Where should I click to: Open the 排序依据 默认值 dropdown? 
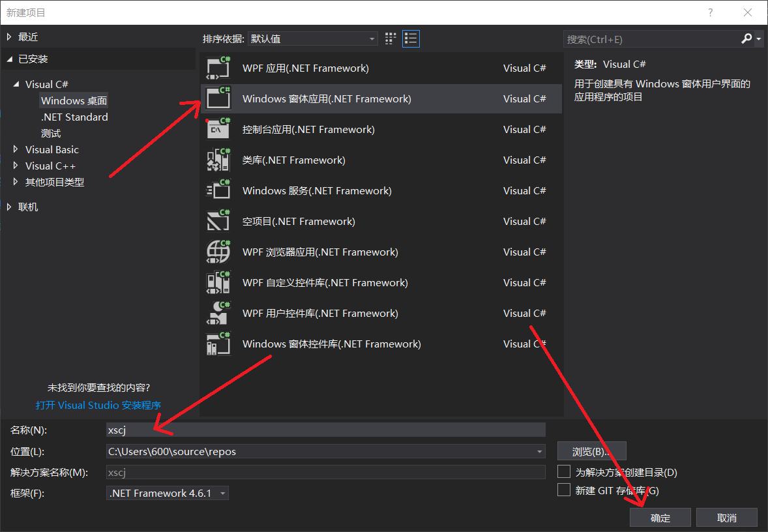point(313,38)
